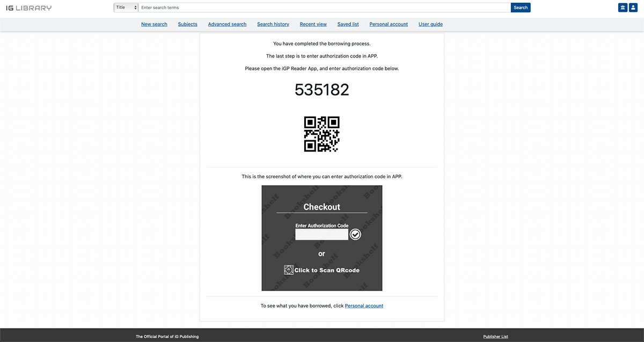Focus the 'Enter search terms' field
This screenshot has width=644, height=342.
pyautogui.click(x=324, y=8)
